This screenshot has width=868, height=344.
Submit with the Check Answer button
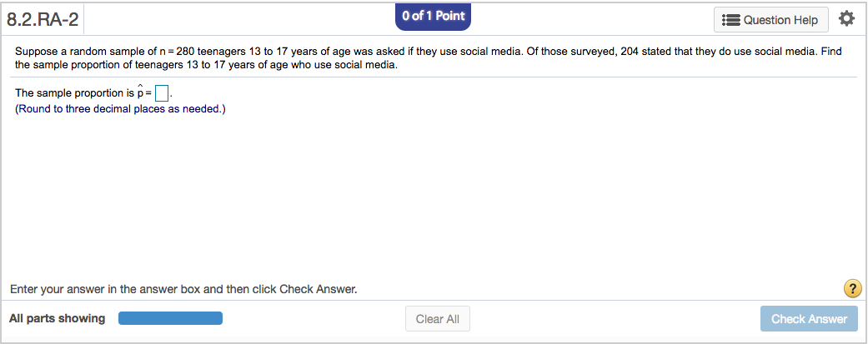coord(808,319)
